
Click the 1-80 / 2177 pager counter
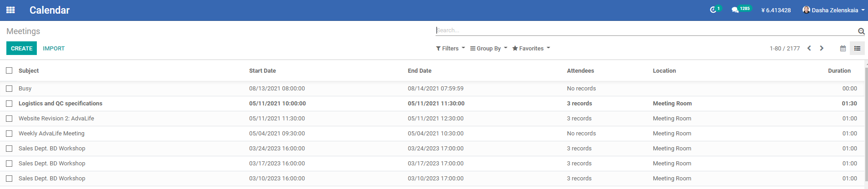click(785, 49)
